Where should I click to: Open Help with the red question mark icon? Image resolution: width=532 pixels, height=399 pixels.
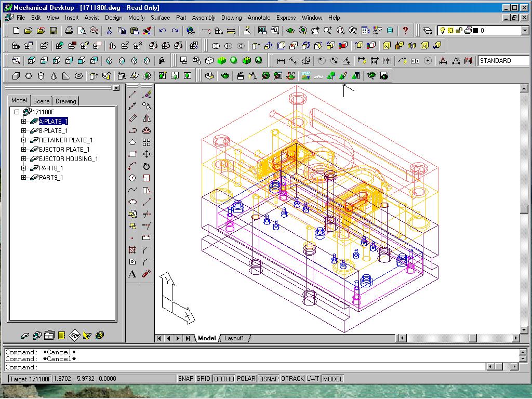[405, 31]
